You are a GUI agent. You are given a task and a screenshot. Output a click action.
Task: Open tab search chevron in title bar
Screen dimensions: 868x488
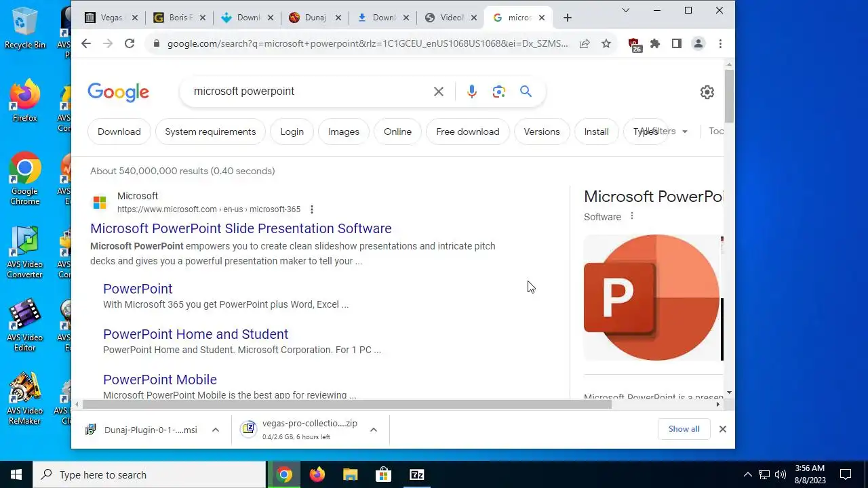tap(626, 10)
